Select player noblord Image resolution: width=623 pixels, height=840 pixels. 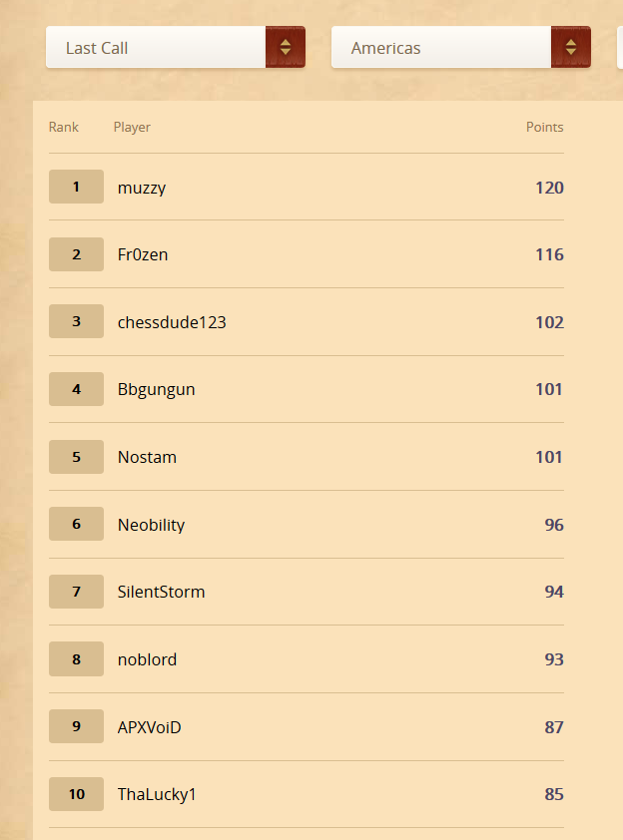147,659
